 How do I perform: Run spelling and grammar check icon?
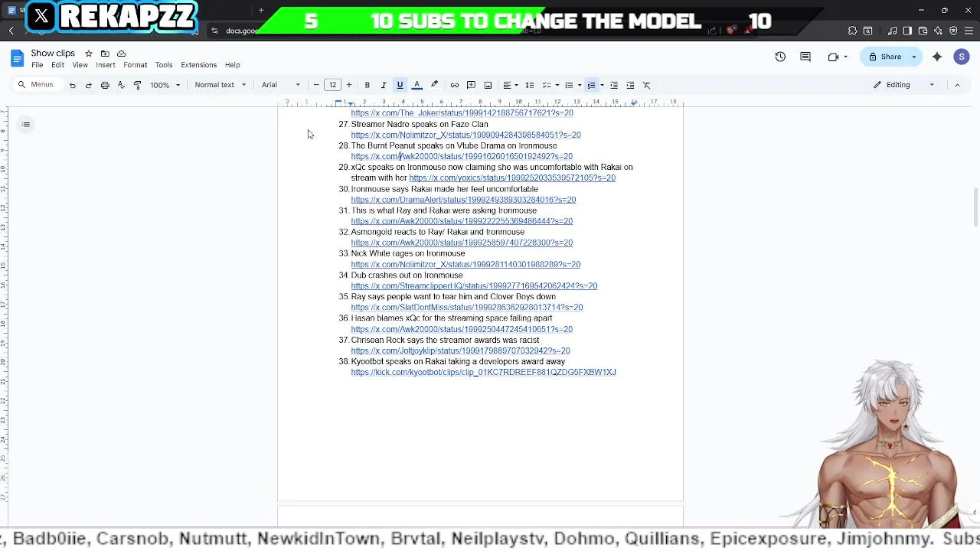[121, 85]
